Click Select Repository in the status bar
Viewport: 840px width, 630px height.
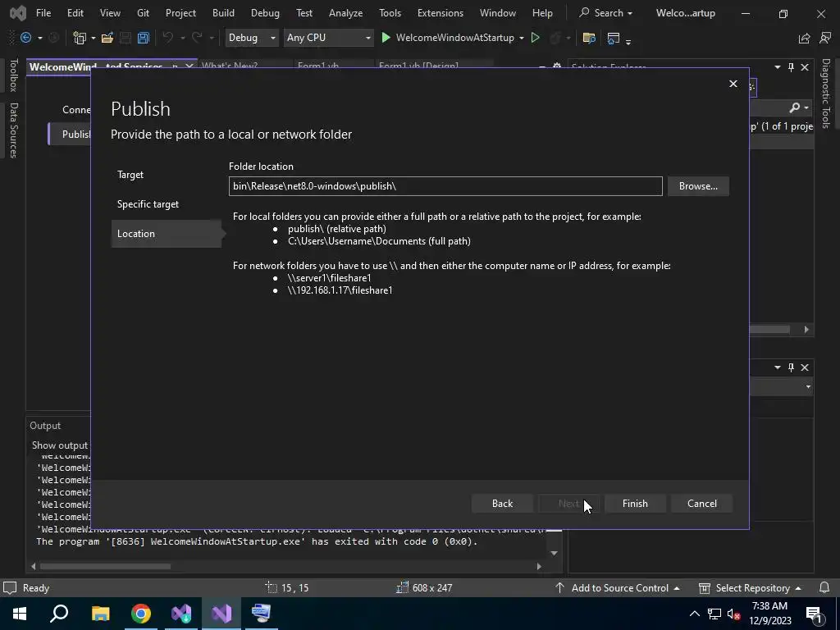(750, 587)
